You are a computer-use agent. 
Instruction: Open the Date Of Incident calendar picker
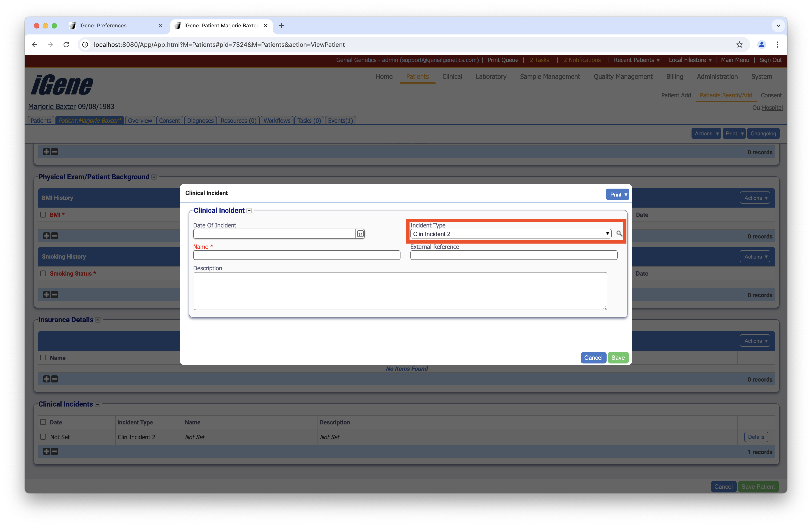click(x=360, y=234)
